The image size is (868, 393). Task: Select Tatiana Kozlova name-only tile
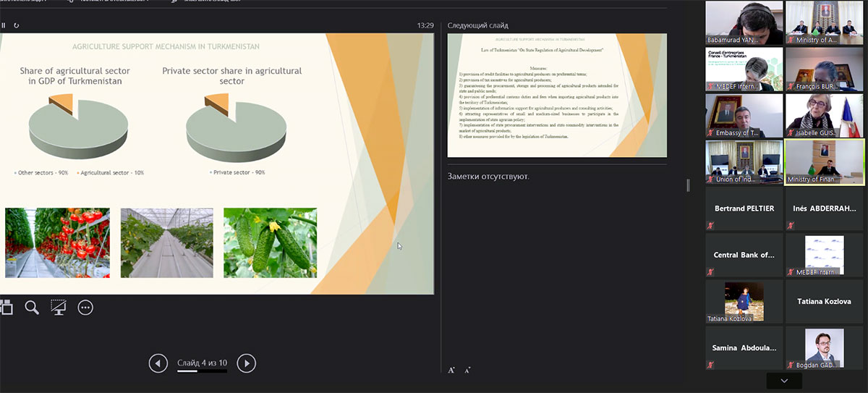(824, 301)
